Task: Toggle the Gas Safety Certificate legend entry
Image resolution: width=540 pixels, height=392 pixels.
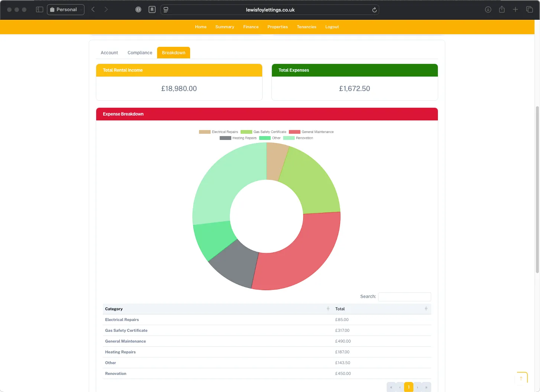Action: (x=264, y=132)
